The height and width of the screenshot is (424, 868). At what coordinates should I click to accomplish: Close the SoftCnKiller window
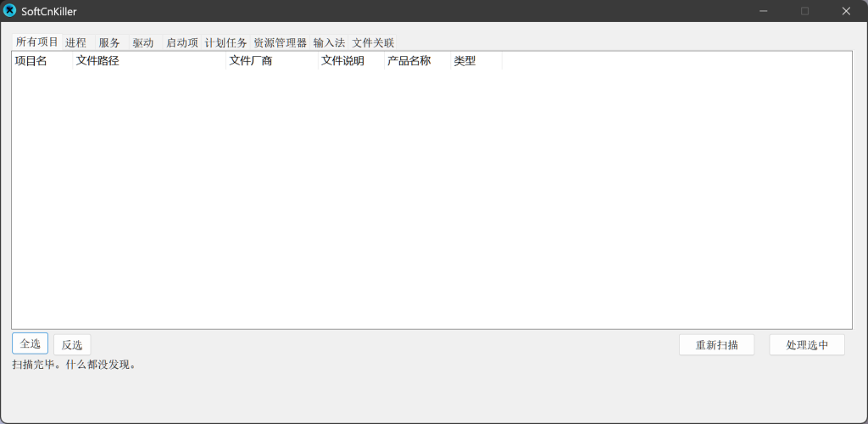(846, 11)
